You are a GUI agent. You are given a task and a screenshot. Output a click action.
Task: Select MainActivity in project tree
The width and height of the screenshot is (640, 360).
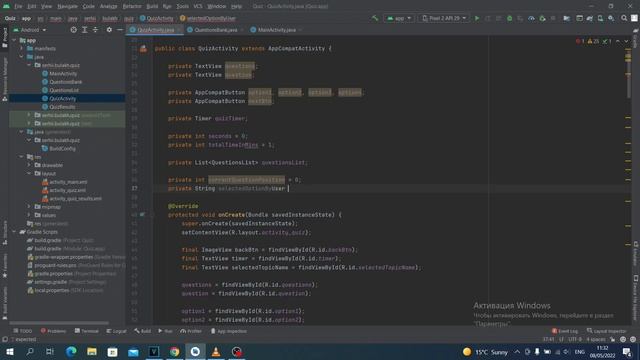pos(63,73)
